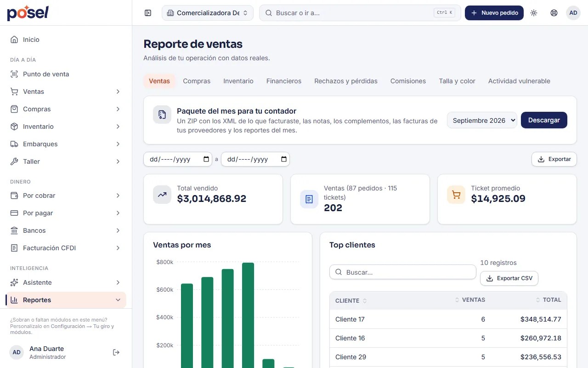The image size is (588, 368).
Task: Download the monthly package with Descargar
Action: (544, 121)
